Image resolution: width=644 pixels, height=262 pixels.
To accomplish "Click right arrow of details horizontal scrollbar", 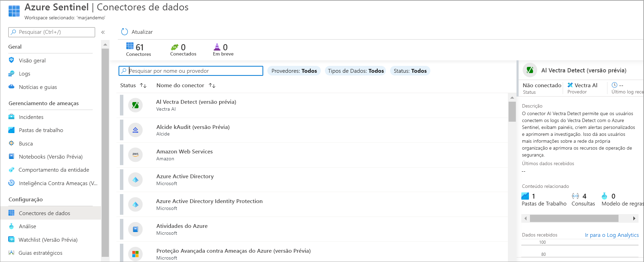I will (634, 218).
